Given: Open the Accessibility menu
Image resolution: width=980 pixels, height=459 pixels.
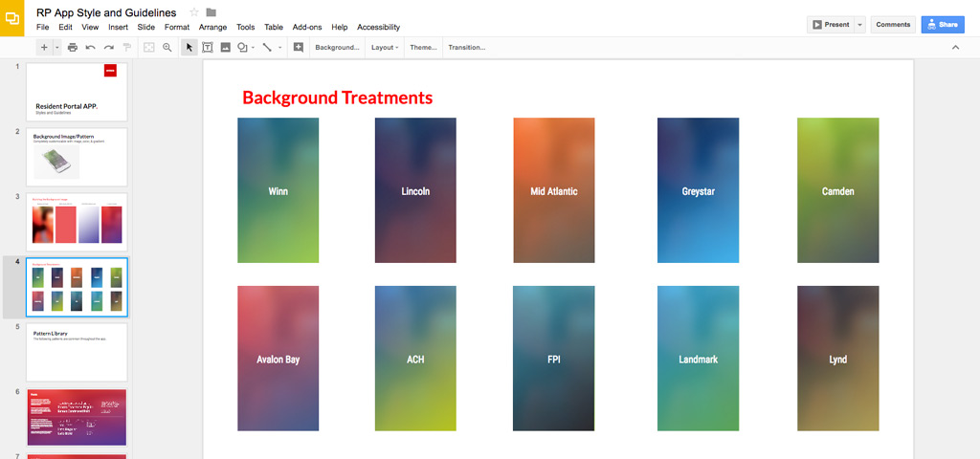Looking at the screenshot, I should point(379,28).
